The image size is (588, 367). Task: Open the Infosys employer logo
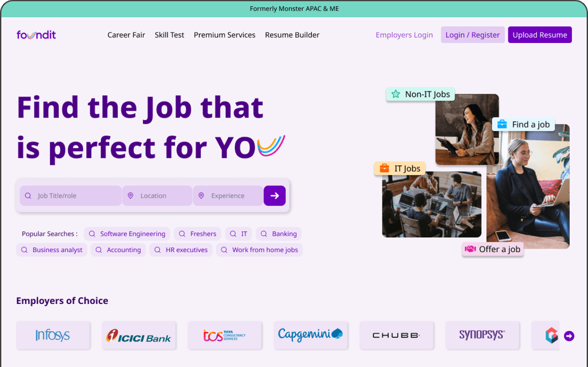click(x=53, y=335)
